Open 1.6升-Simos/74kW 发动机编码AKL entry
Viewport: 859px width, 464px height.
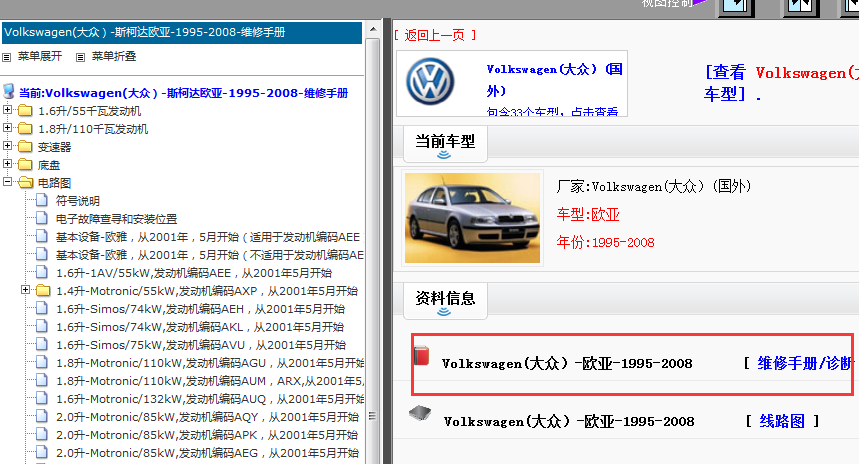(x=199, y=327)
